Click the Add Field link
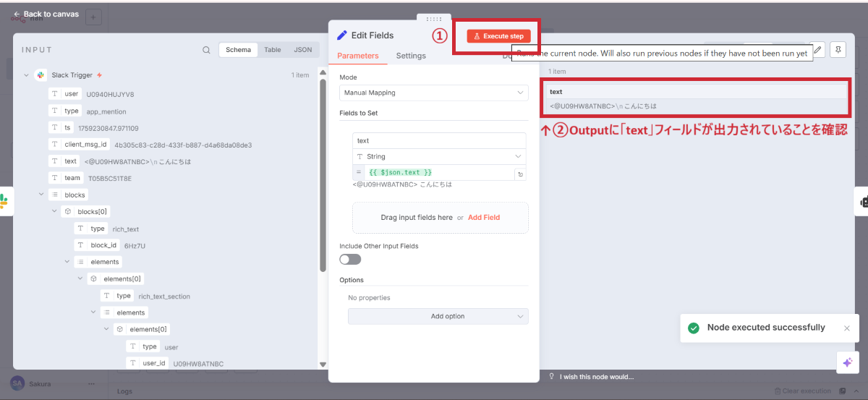The height and width of the screenshot is (400, 868). 484,217
